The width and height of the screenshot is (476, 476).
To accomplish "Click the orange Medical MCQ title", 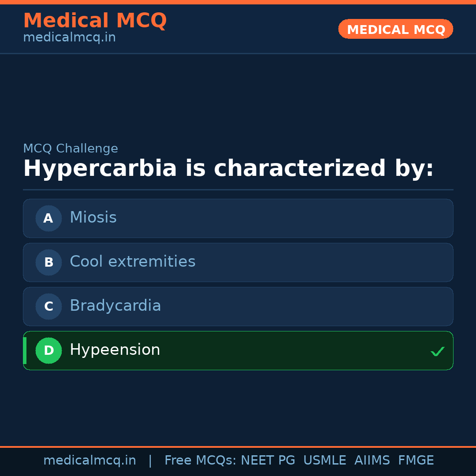I will tap(95, 21).
